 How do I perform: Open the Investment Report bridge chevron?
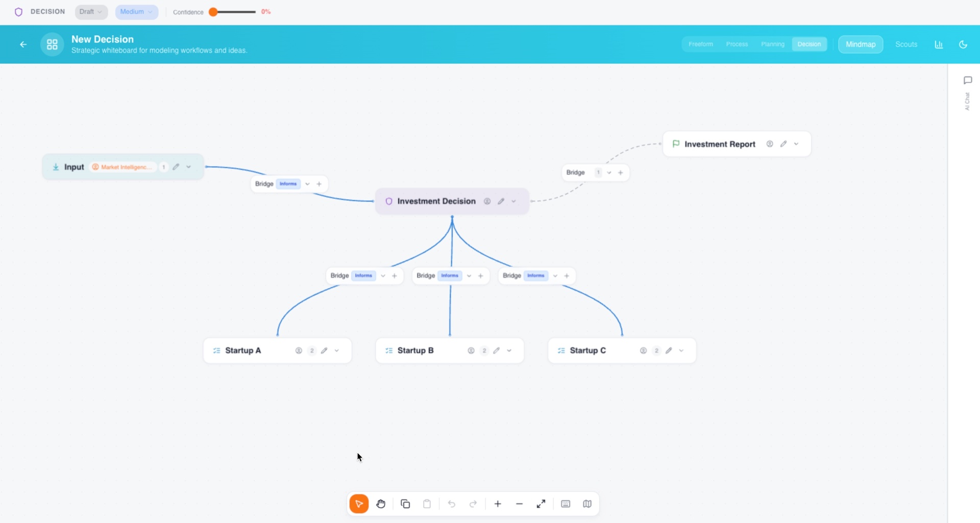click(609, 173)
